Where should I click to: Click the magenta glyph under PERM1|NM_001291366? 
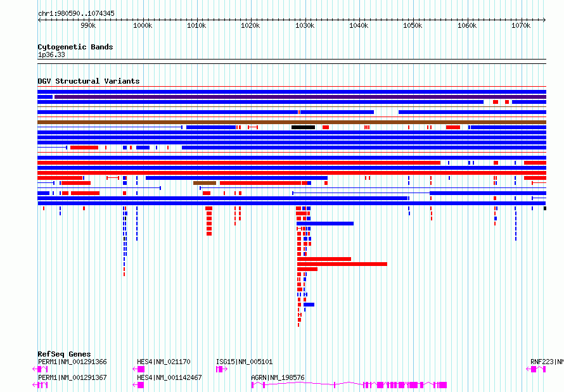coord(40,369)
